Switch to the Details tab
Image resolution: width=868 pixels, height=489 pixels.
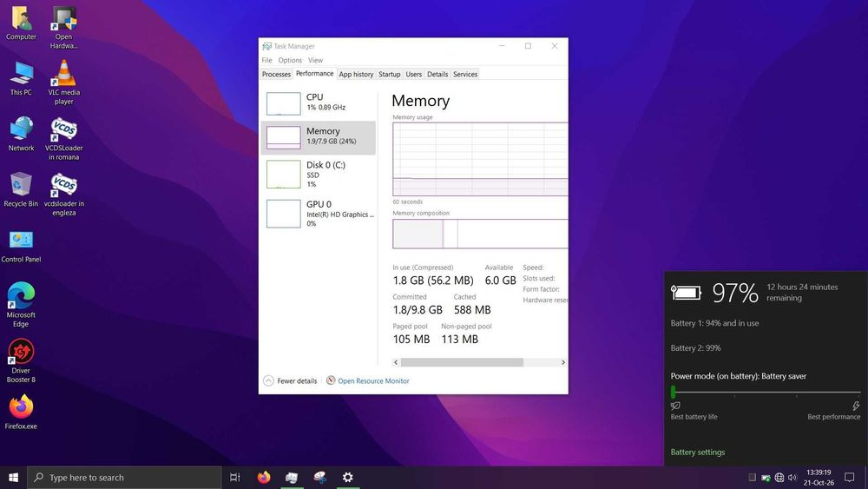coord(437,74)
